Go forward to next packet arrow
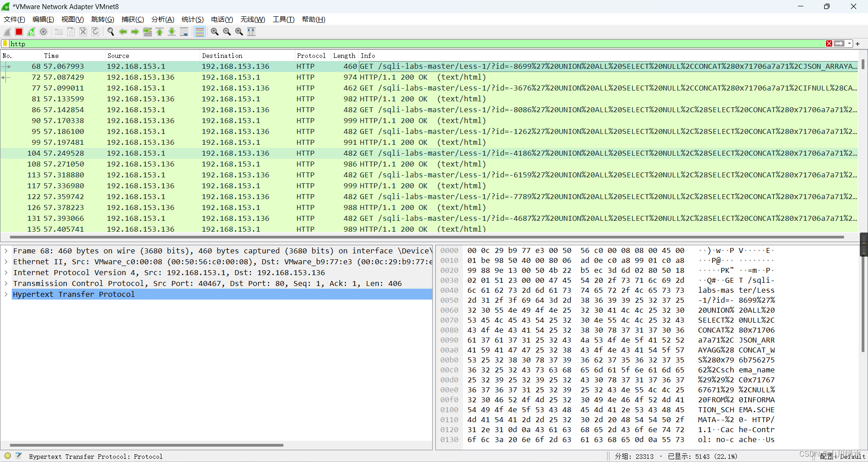The width and height of the screenshot is (868, 462). (135, 32)
